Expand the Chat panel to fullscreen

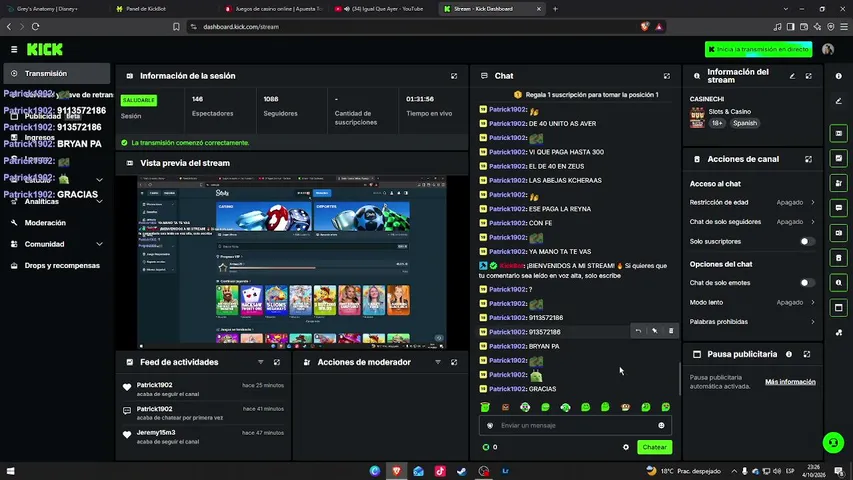coord(666,76)
